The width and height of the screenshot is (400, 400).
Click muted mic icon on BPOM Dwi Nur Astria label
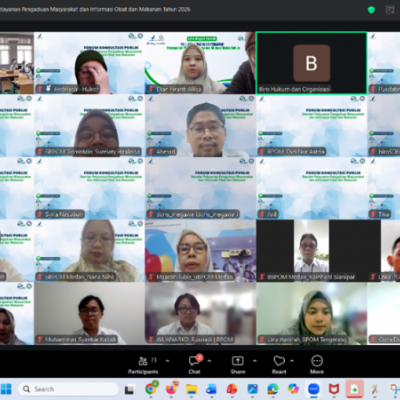(x=262, y=152)
